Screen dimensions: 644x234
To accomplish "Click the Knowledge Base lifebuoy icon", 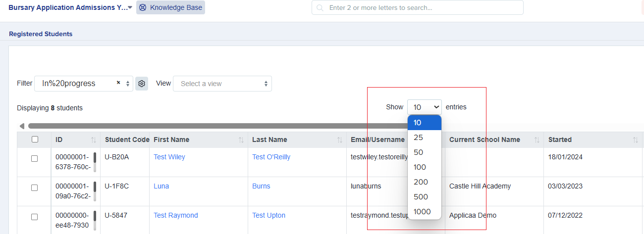I will point(143,7).
